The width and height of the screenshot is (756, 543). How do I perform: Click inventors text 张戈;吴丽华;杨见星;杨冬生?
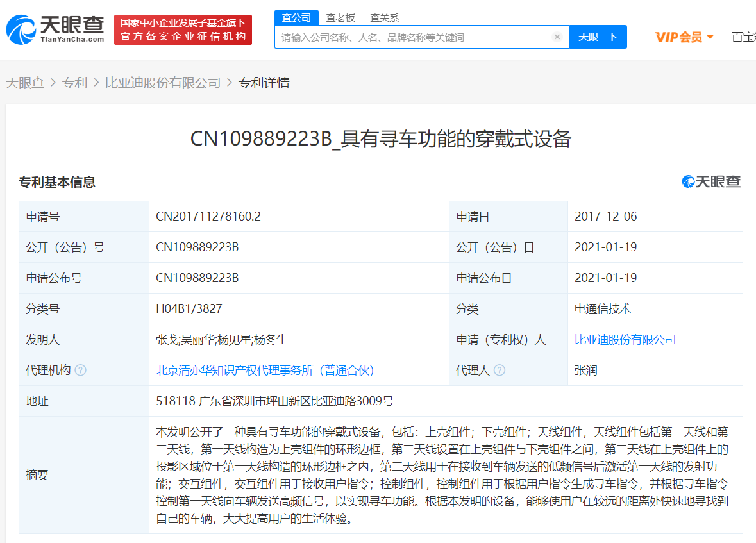222,340
